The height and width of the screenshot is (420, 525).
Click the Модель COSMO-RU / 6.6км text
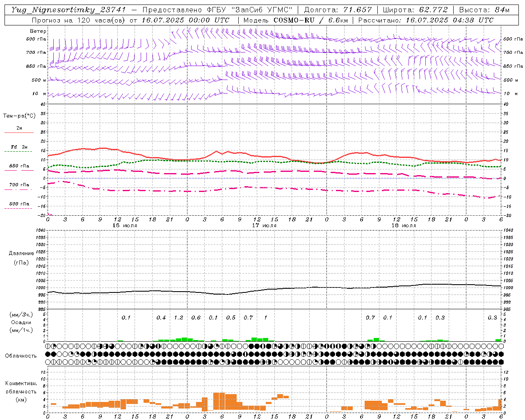coord(295,20)
